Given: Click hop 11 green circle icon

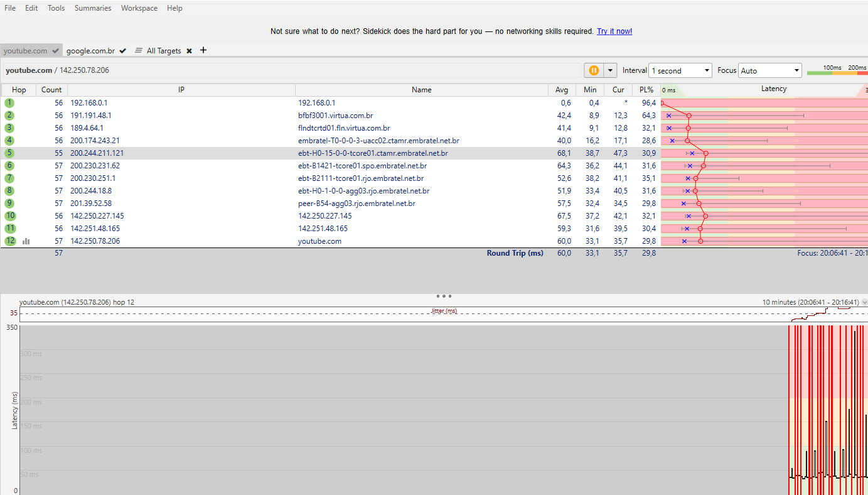Looking at the screenshot, I should click(9, 228).
